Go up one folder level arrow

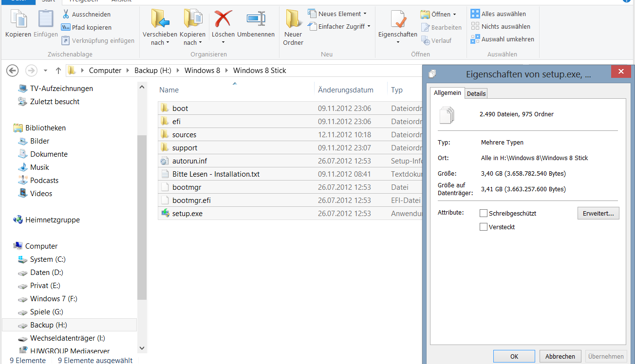click(58, 71)
